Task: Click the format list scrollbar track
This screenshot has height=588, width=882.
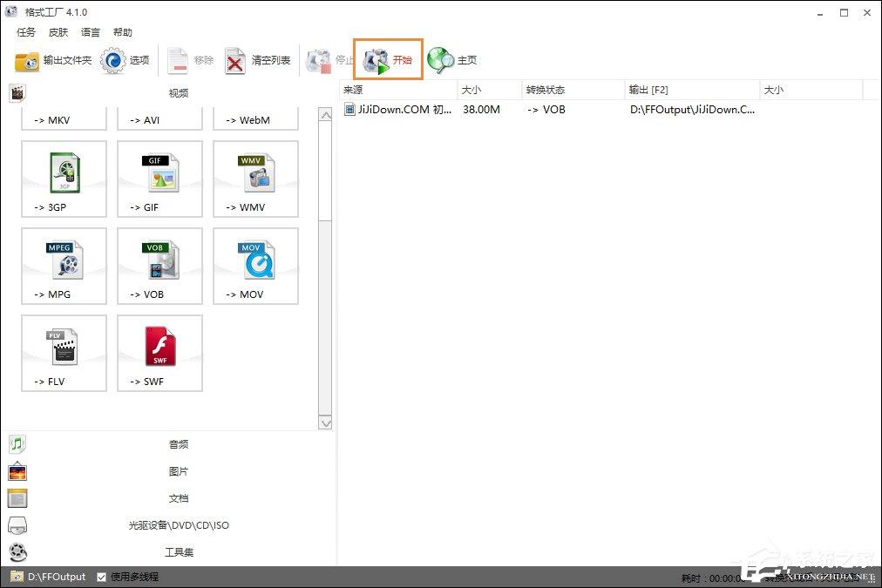Action: (x=325, y=318)
